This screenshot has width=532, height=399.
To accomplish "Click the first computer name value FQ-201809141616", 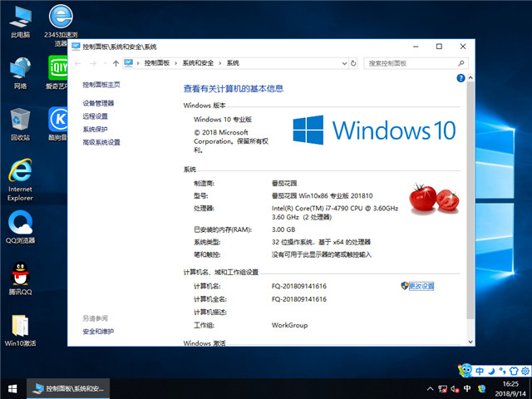I will pyautogui.click(x=299, y=286).
